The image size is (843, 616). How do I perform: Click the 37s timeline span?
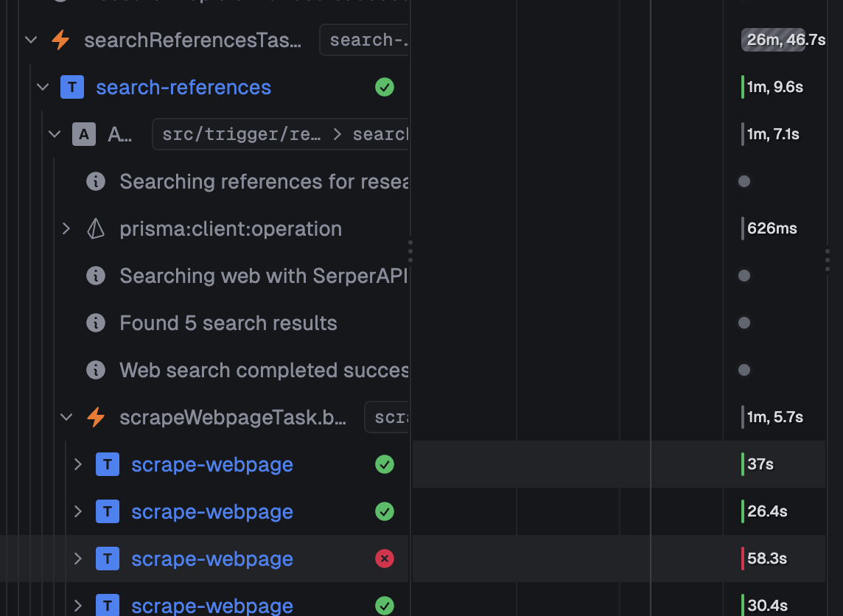tap(743, 464)
